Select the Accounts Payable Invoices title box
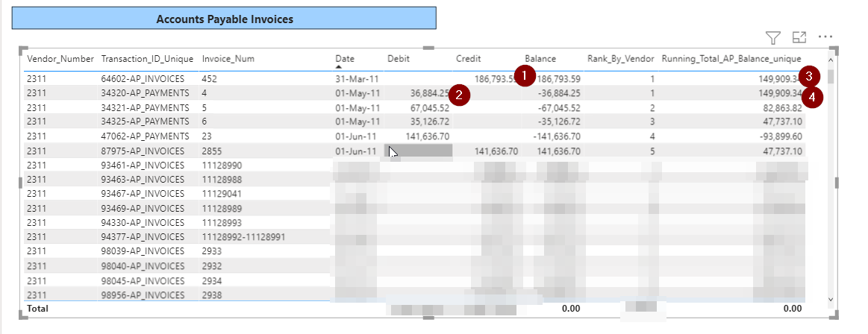 (224, 19)
